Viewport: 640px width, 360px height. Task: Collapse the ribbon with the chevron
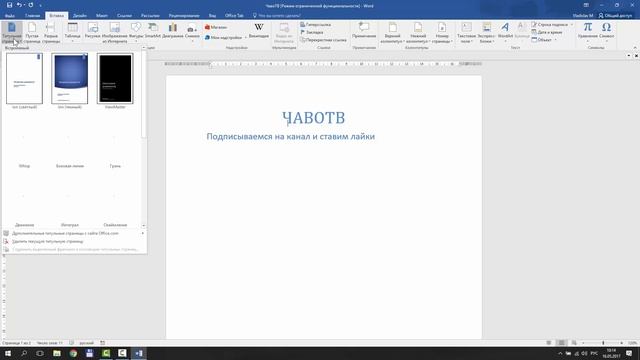(635, 48)
